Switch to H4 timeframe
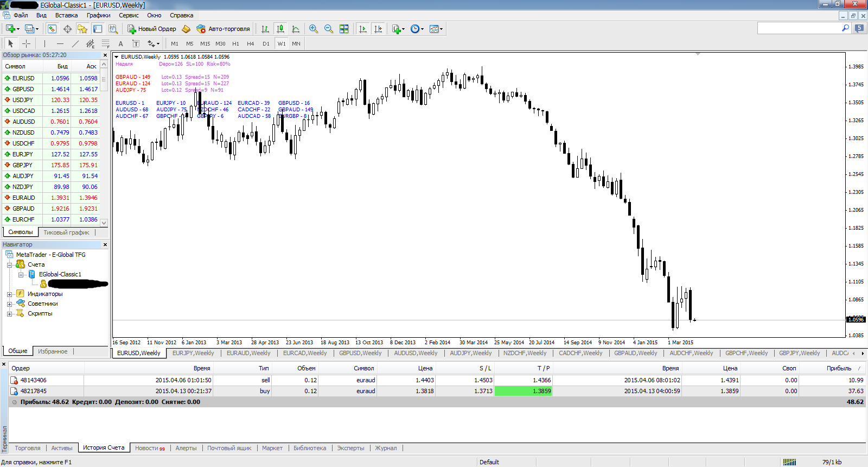The image size is (868, 467). point(251,43)
